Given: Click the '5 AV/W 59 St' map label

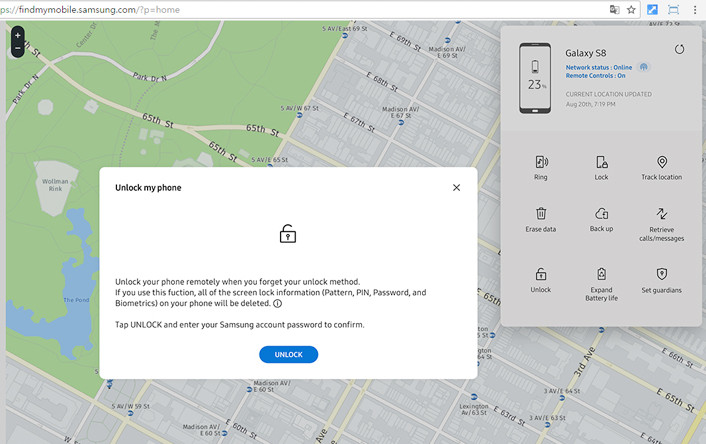Looking at the screenshot, I should (131, 406).
